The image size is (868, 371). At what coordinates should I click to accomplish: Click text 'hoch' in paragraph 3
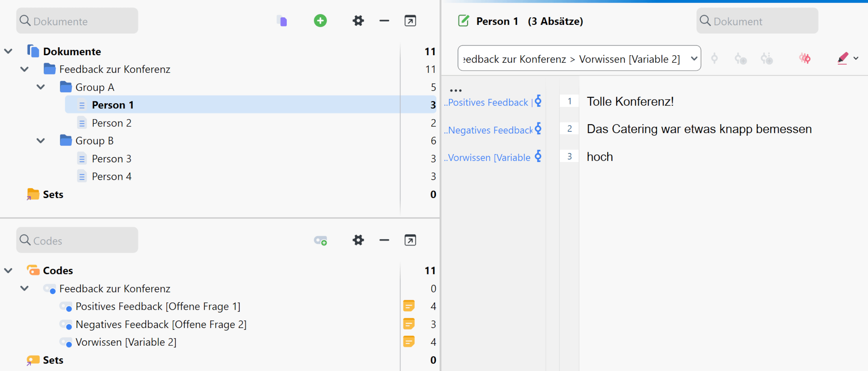click(x=600, y=157)
